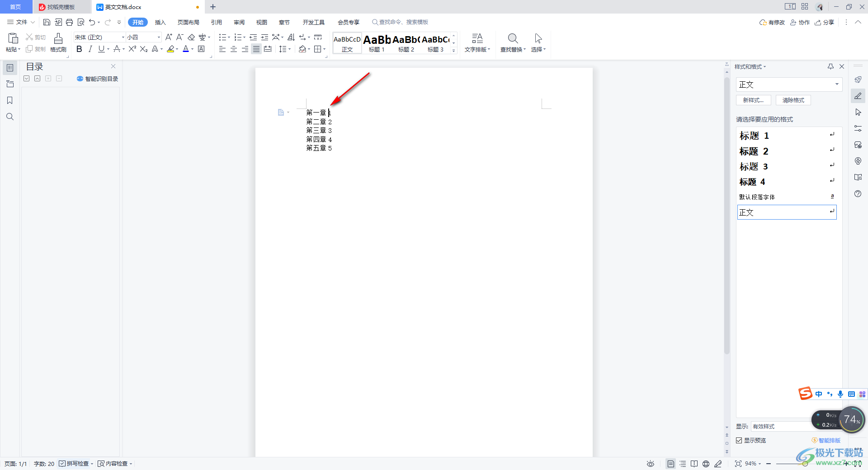Viewport: 868px width, 470px height.
Task: Toggle Justify alignment button
Action: (256, 49)
